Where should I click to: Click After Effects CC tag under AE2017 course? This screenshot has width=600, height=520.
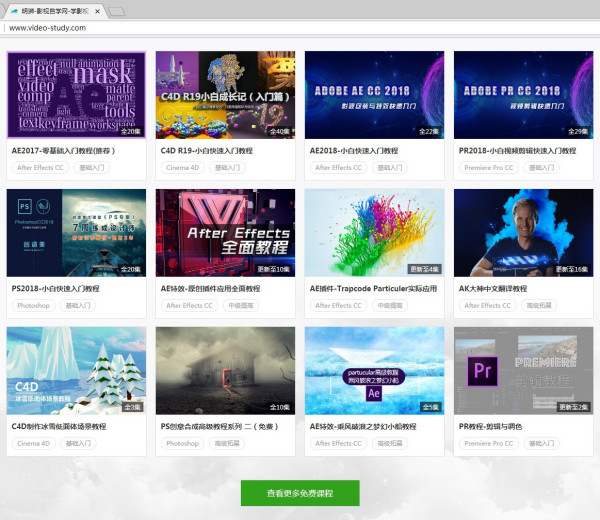pyautogui.click(x=40, y=168)
